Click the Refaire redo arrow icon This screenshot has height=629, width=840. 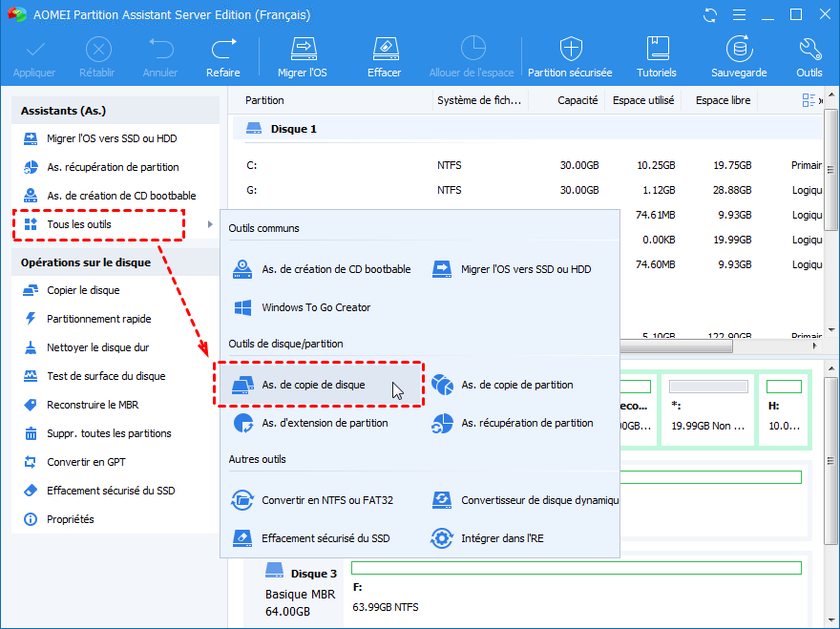pos(223,50)
